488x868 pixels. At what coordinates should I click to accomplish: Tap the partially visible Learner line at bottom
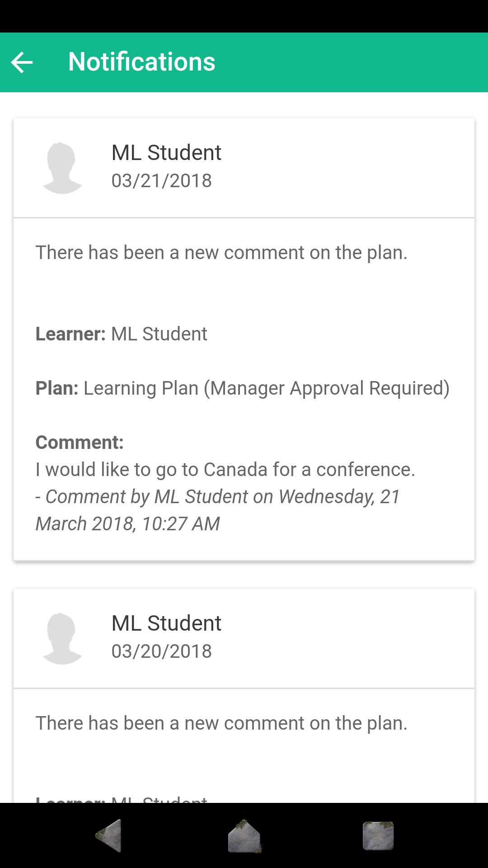(121, 799)
